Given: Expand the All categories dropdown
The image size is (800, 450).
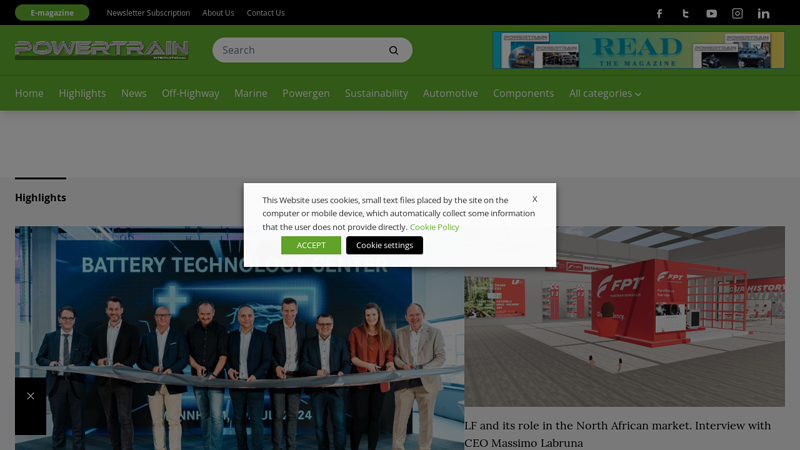Looking at the screenshot, I should click(605, 93).
